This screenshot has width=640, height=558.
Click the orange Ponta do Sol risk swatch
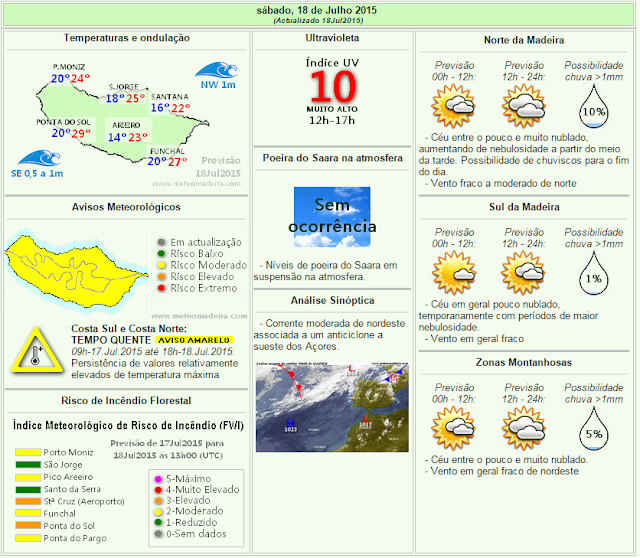coord(28,526)
